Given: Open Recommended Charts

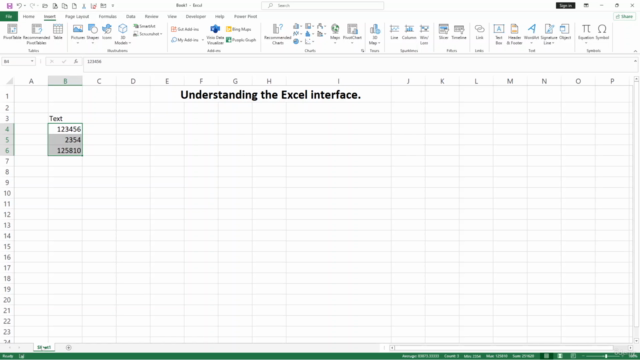Looking at the screenshot, I should [x=278, y=34].
